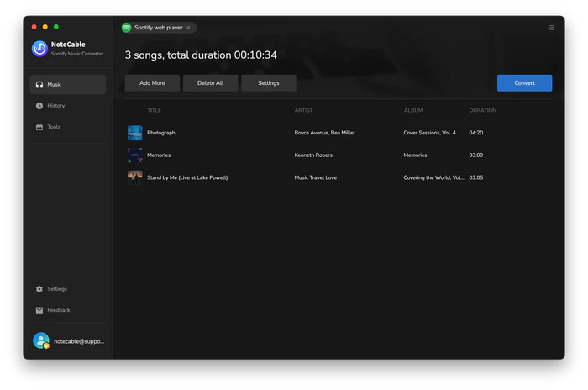Open the History section in sidebar
Image resolution: width=588 pixels, height=390 pixels.
pos(56,105)
